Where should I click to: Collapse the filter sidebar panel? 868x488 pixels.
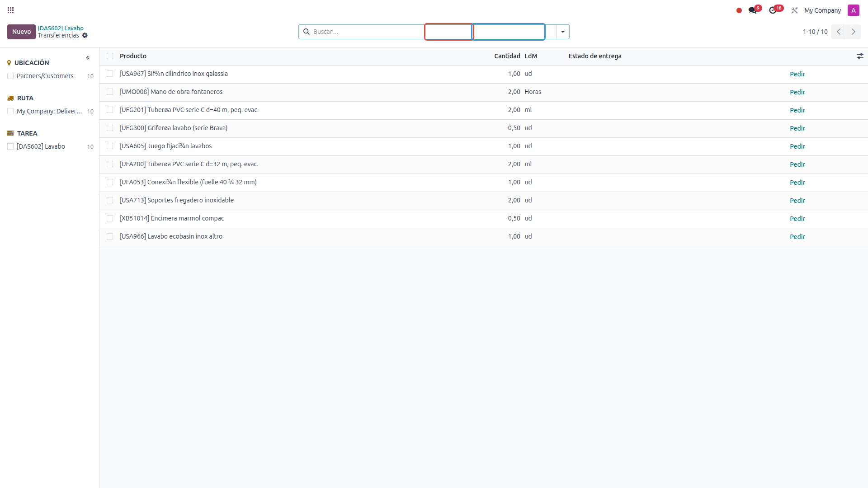pos(88,58)
